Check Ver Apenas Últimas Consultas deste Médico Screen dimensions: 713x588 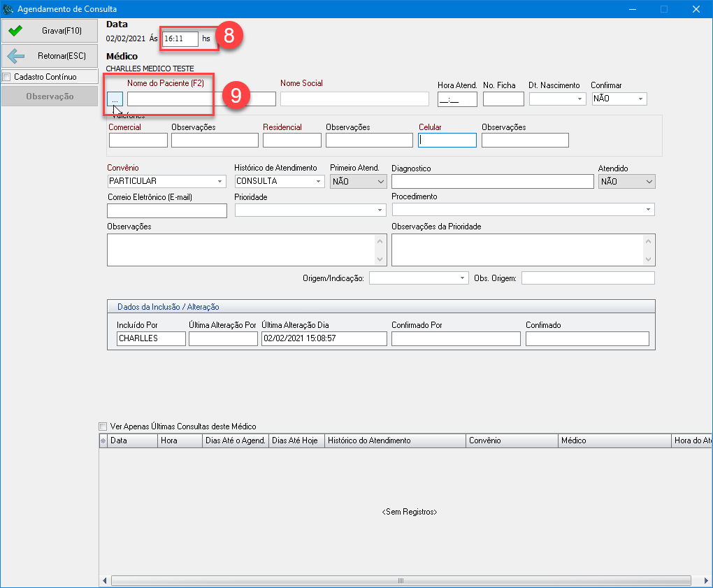coord(103,426)
